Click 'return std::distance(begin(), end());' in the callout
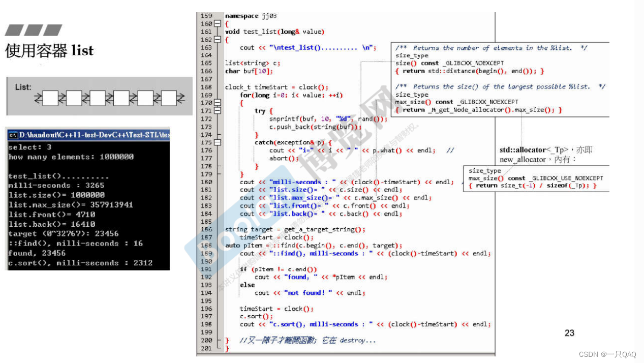This screenshot has width=644, height=363. pos(470,71)
